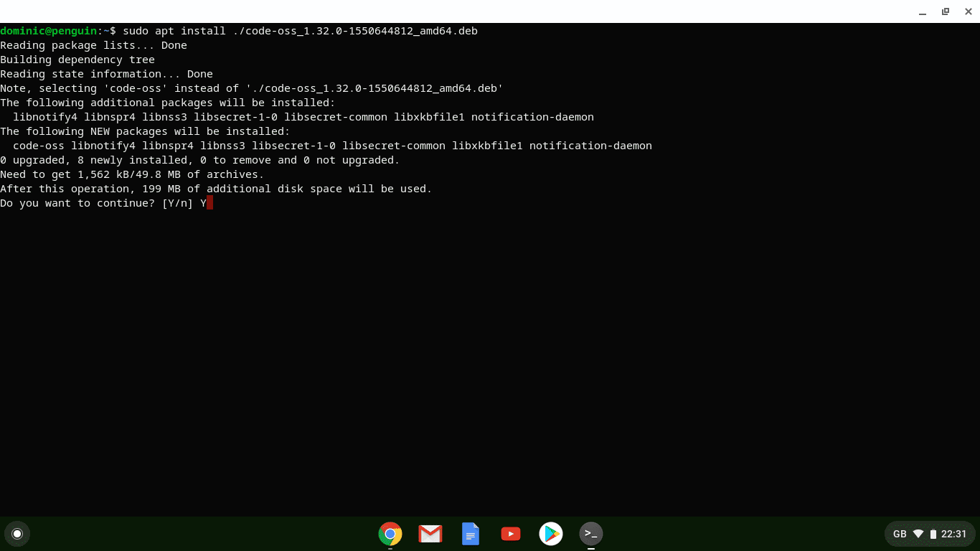The image size is (980, 551).
Task: Click the red terminal cursor block
Action: coord(209,203)
